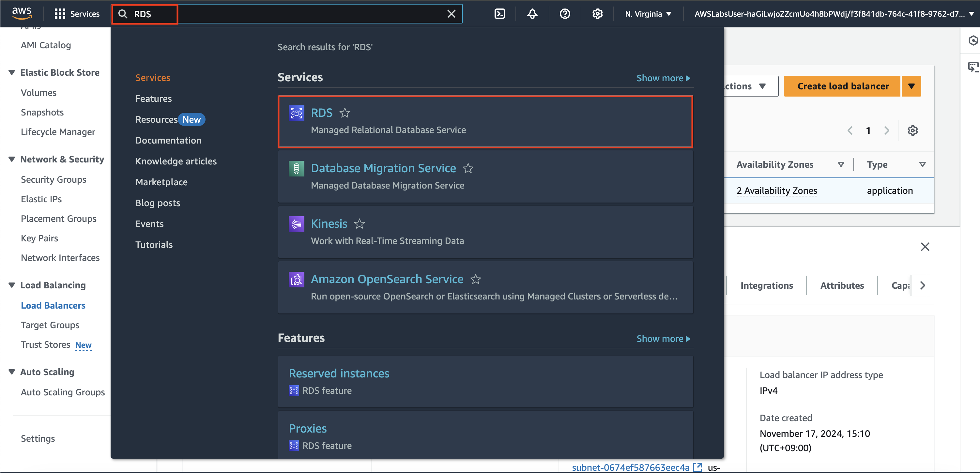The width and height of the screenshot is (980, 473).
Task: Show more Services results
Action: tap(663, 78)
